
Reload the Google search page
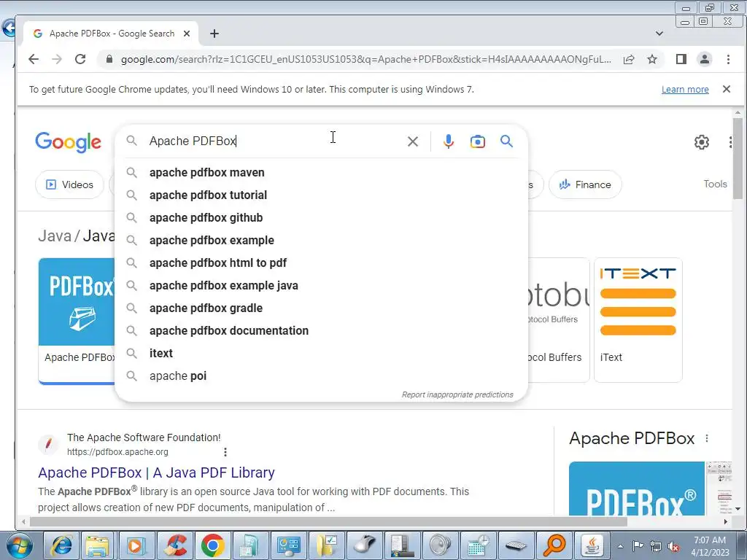[x=80, y=59]
